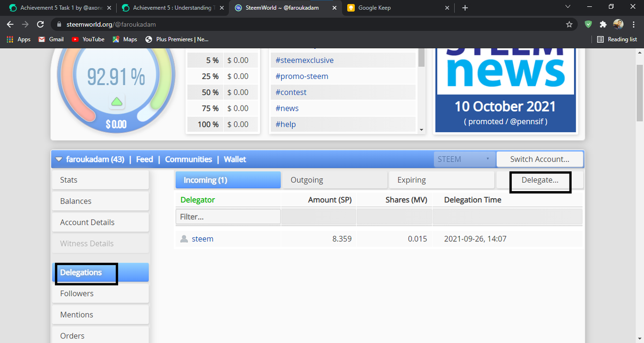Click the voting power gauge at 92.91 %
The image size is (644, 343).
[x=116, y=78]
